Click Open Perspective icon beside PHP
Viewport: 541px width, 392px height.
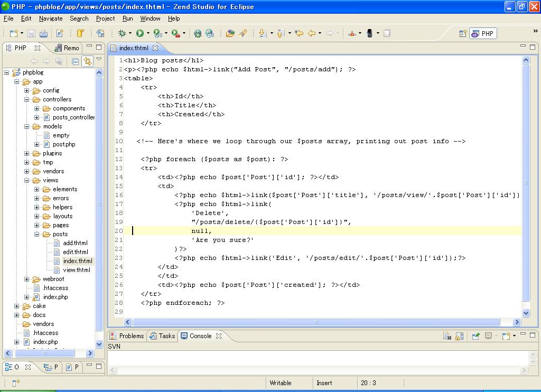coord(463,33)
